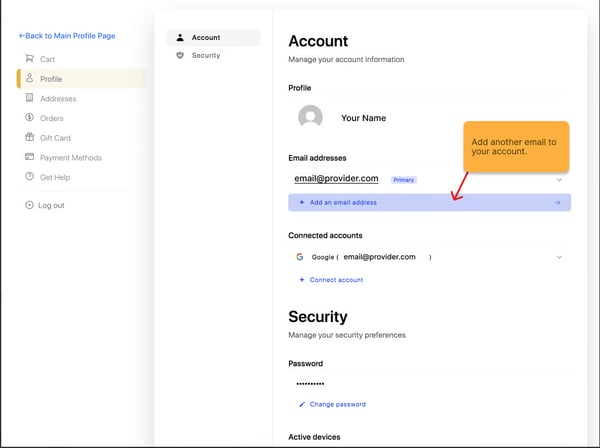This screenshot has width=600, height=448.
Task: Click the Password section label
Action: click(x=305, y=363)
